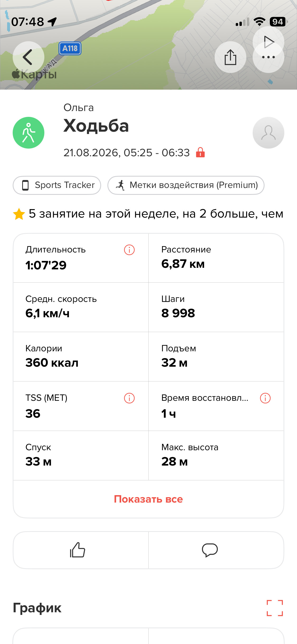Show info for Время восстановления

[x=265, y=398]
